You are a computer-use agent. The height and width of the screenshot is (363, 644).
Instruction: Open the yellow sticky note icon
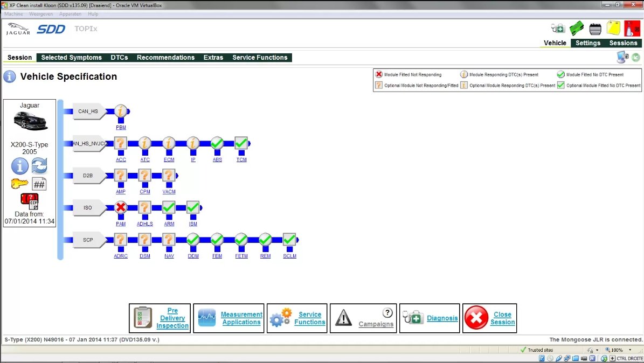point(614,28)
